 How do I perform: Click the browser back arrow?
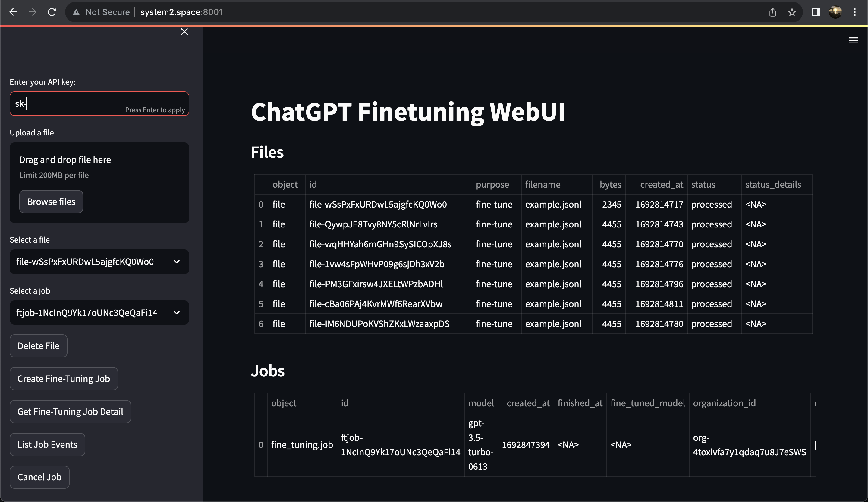13,12
